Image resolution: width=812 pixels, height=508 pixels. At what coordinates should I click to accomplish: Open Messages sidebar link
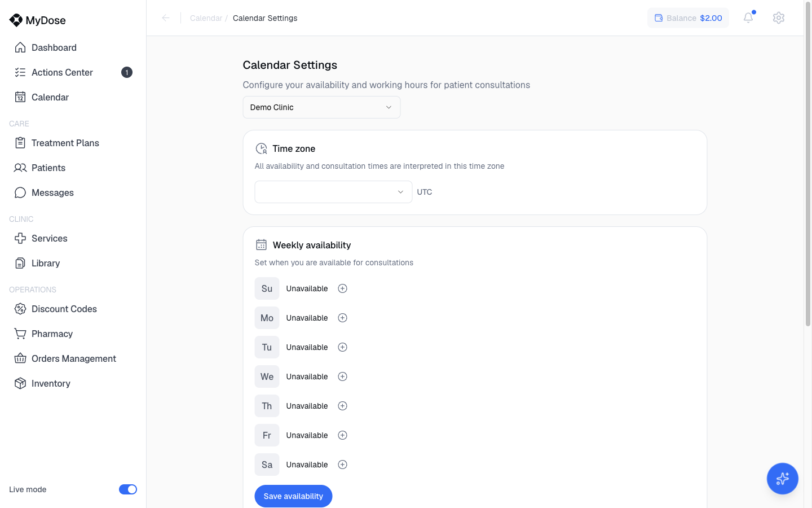click(x=73, y=192)
